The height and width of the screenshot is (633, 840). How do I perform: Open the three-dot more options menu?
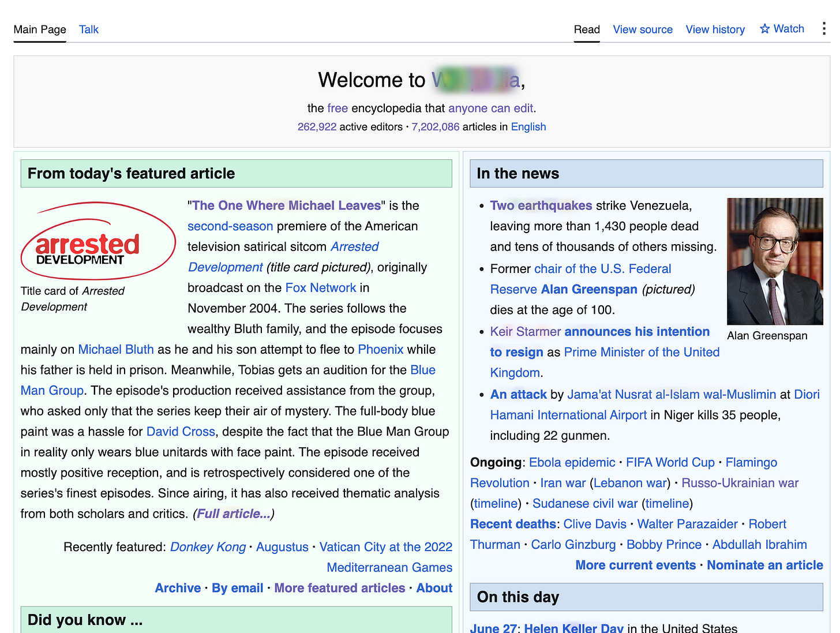tap(824, 28)
